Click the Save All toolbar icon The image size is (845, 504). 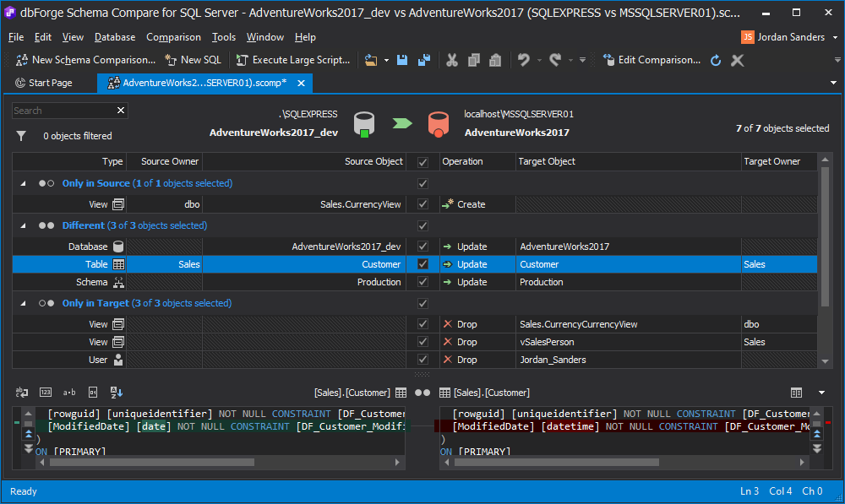(x=423, y=60)
